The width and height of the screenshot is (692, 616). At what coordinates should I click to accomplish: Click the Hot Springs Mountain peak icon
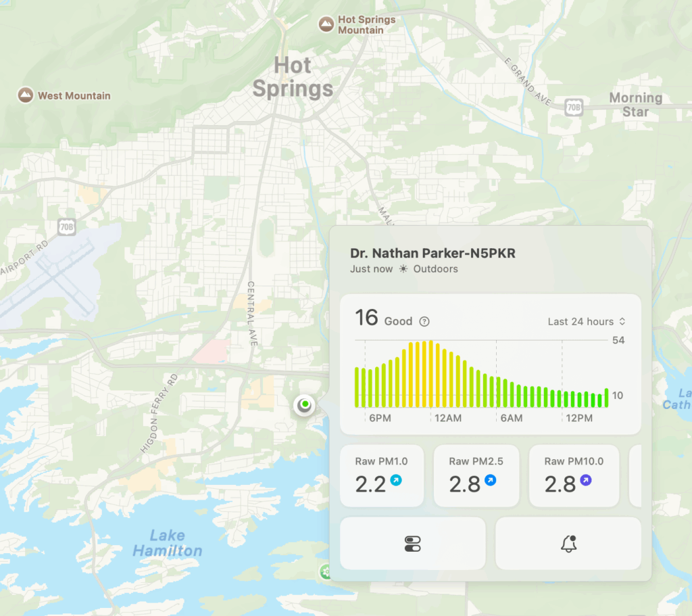click(326, 25)
